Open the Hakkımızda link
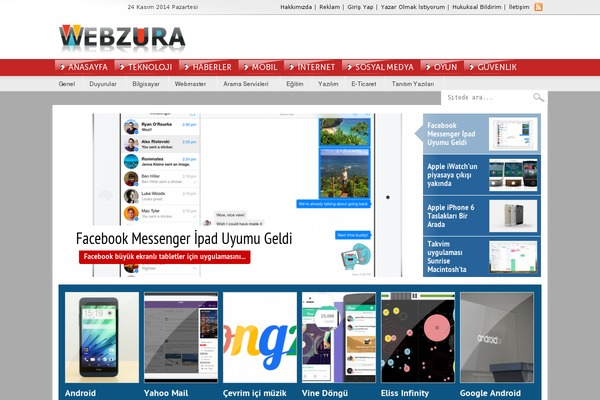The image size is (600, 400). click(296, 7)
